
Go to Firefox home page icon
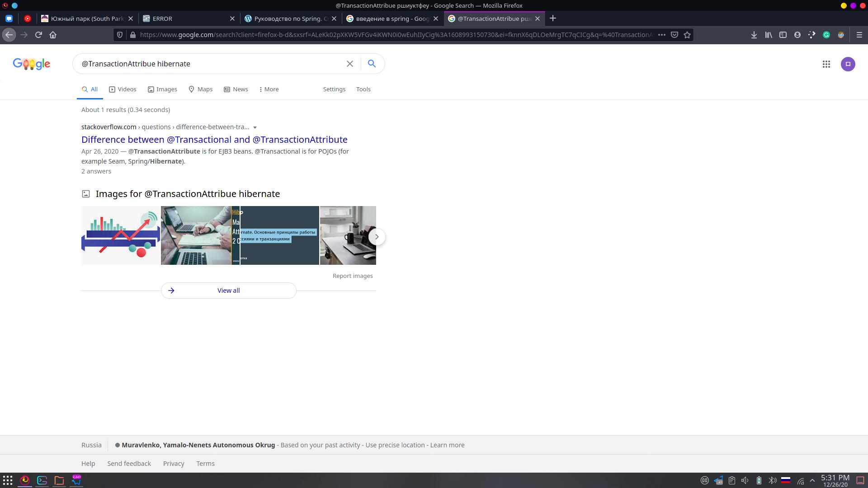tap(53, 35)
